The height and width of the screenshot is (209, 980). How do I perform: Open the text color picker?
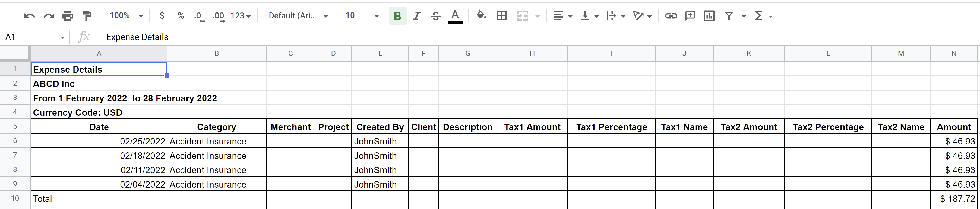click(455, 16)
